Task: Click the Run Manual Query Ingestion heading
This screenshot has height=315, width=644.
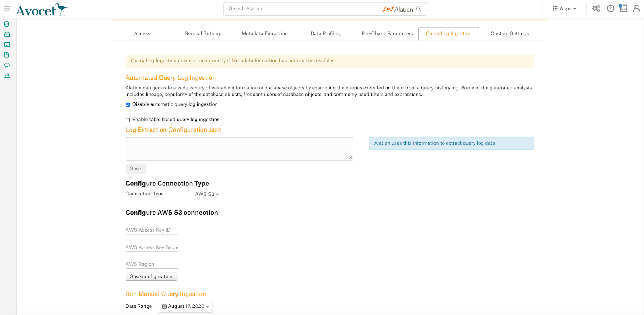Action: [166, 294]
